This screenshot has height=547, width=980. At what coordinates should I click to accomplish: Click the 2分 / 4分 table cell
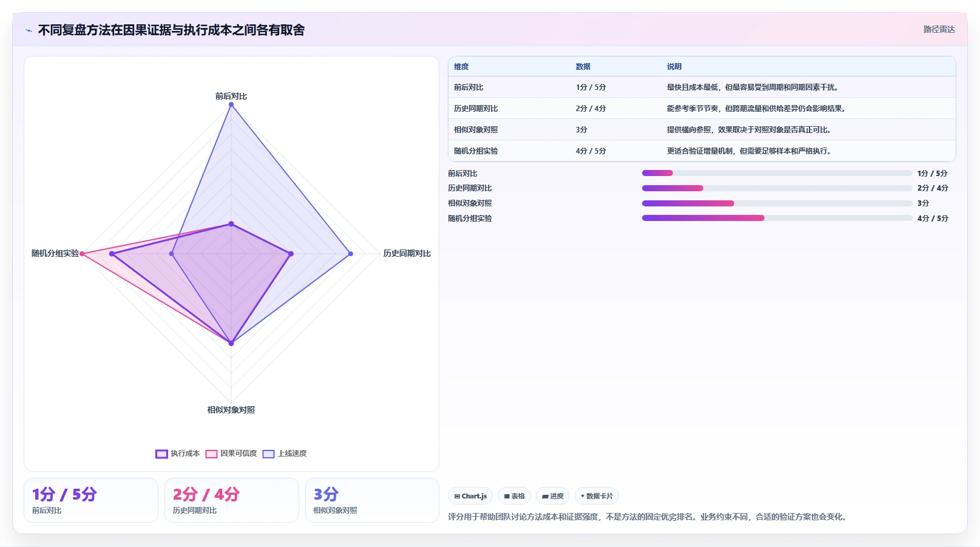[x=591, y=109]
